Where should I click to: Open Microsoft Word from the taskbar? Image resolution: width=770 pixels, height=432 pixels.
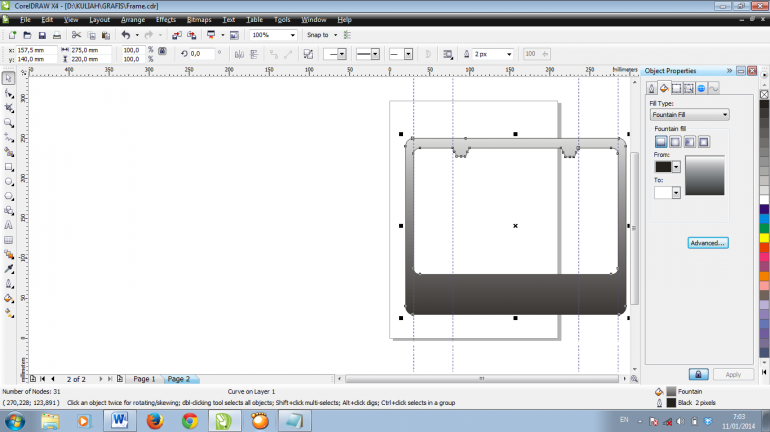(119, 421)
